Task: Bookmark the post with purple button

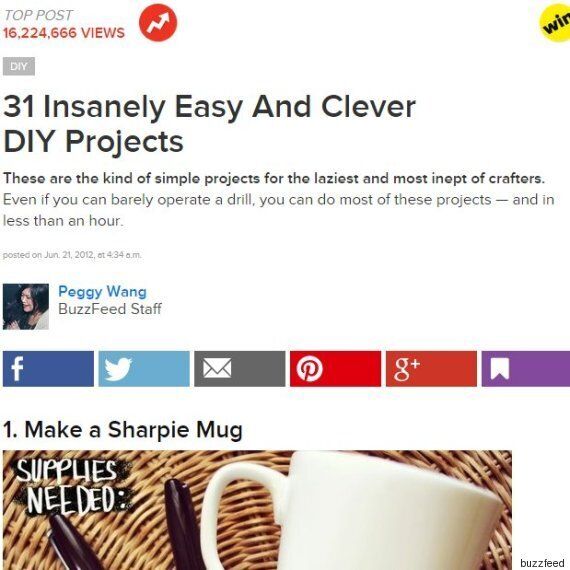Action: (x=526, y=369)
